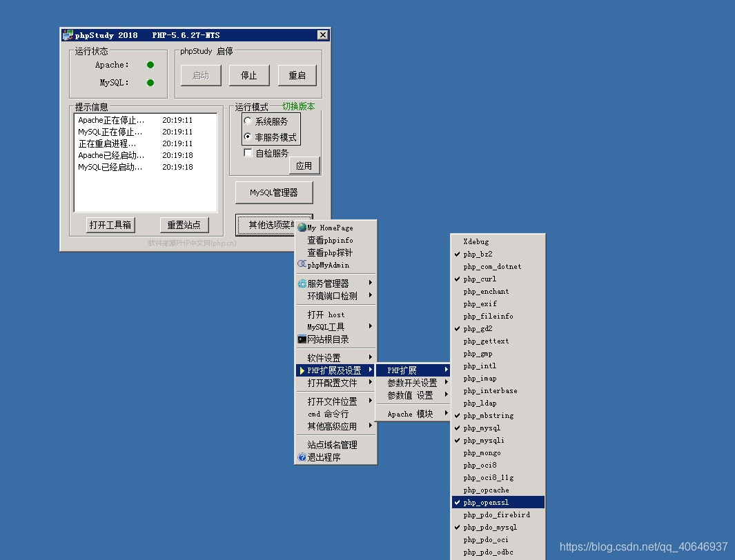This screenshot has width=735, height=560.
Task: Enable the php_ldap extension
Action: [x=498, y=403]
